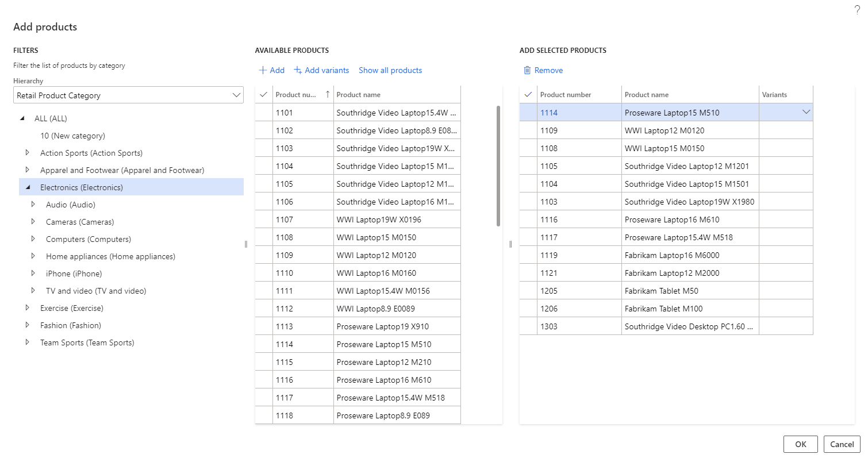Image resolution: width=868 pixels, height=458 pixels.
Task: Select Proseware Laptop19 X910 row
Action: [x=358, y=326]
